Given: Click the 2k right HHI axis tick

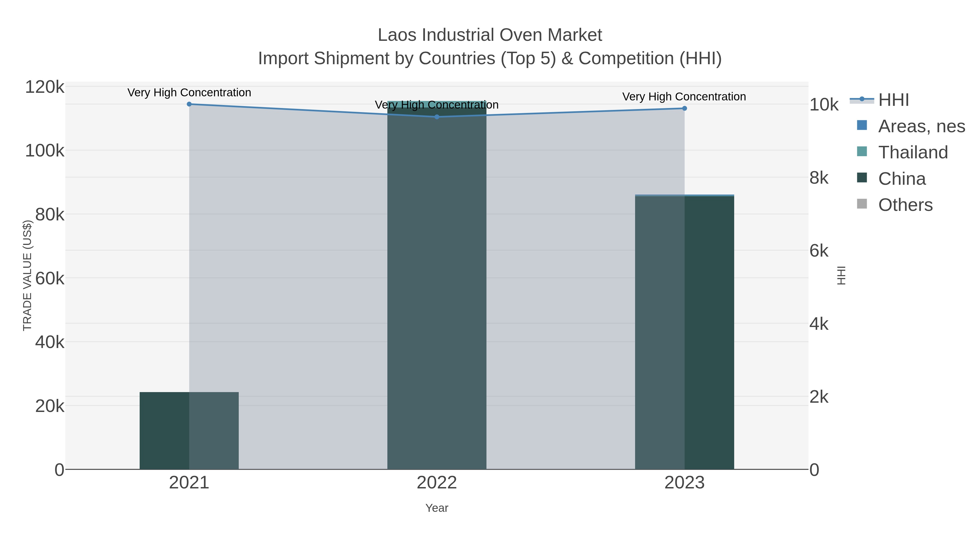Looking at the screenshot, I should coord(819,397).
